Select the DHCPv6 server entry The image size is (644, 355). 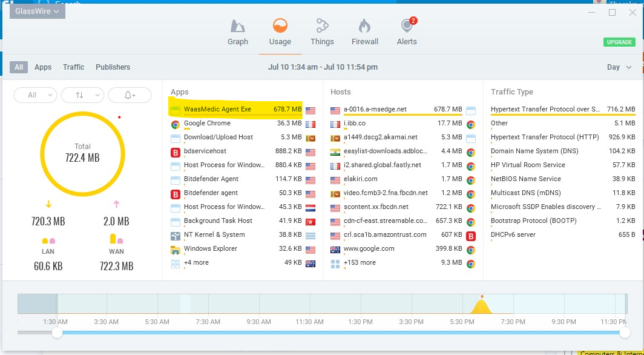563,235
